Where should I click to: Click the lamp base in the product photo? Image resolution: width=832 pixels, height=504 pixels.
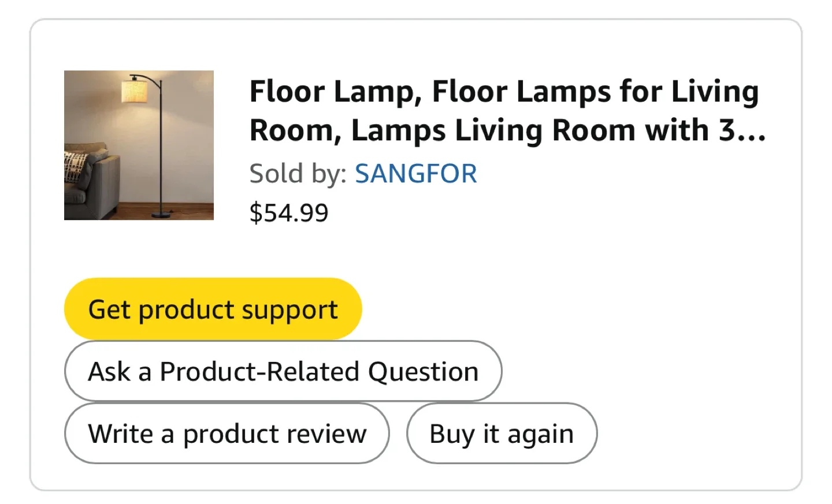161,215
